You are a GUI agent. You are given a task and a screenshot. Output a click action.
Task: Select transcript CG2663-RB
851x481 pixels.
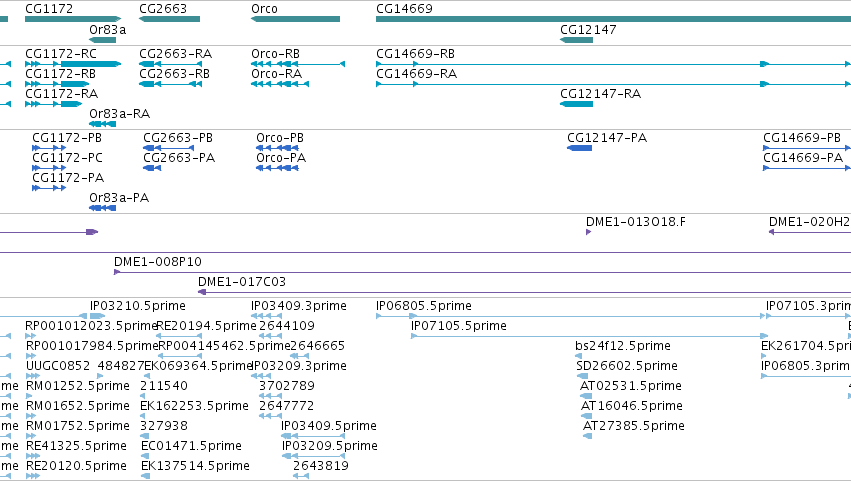pos(174,74)
